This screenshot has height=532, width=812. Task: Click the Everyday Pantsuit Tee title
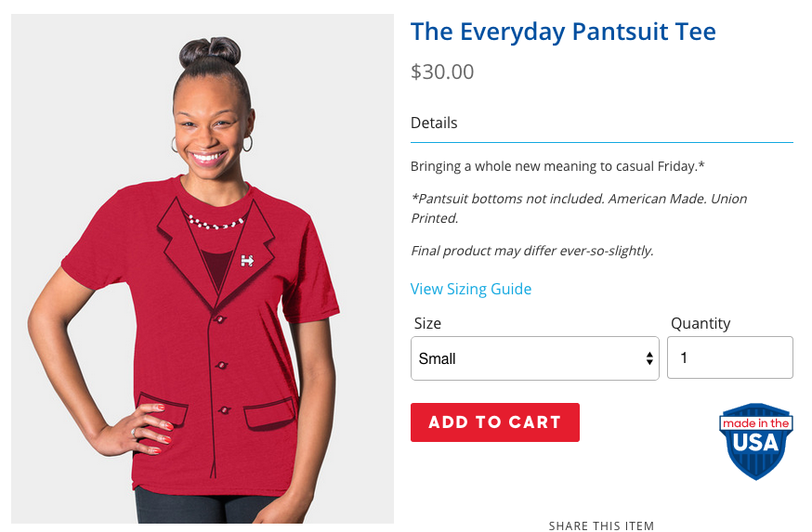point(563,32)
